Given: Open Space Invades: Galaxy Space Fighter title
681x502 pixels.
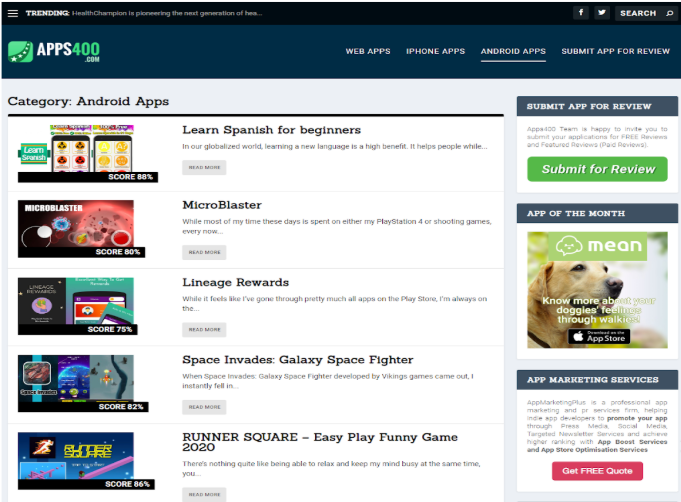Looking at the screenshot, I should 297,359.
